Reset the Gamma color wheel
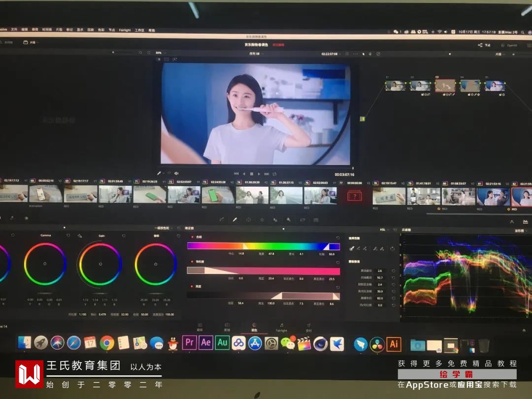532x399 pixels. pos(68,235)
